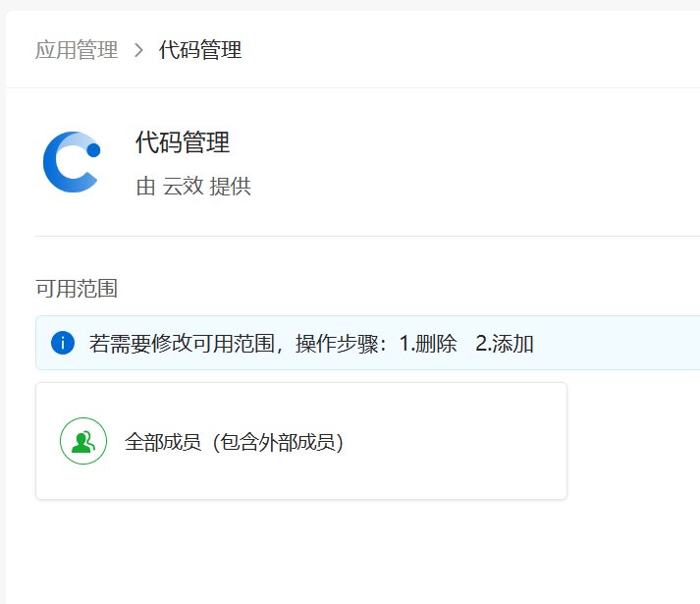The width and height of the screenshot is (700, 604).
Task: Click the 若需要修改可用范围 notice text
Action: click(182, 344)
